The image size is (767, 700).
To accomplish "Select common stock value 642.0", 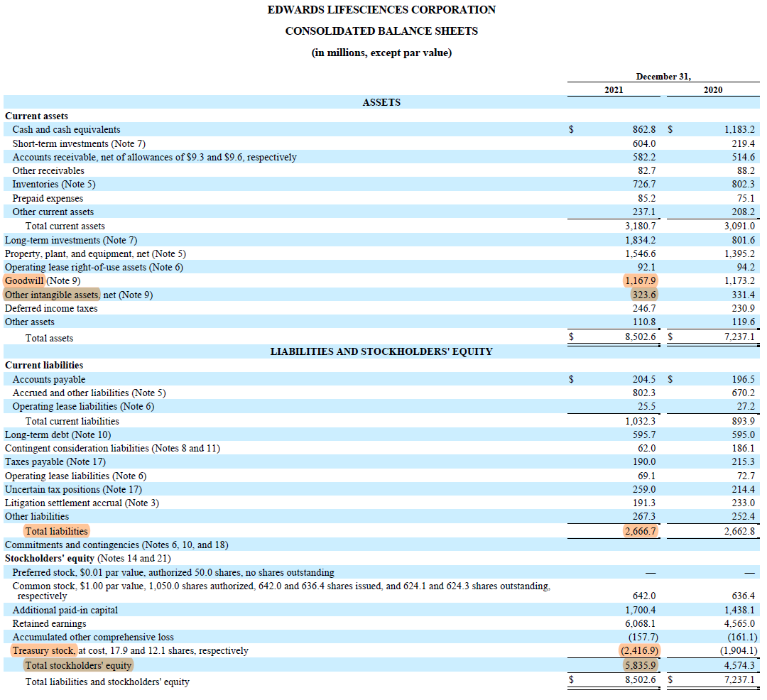I will 643,596.
